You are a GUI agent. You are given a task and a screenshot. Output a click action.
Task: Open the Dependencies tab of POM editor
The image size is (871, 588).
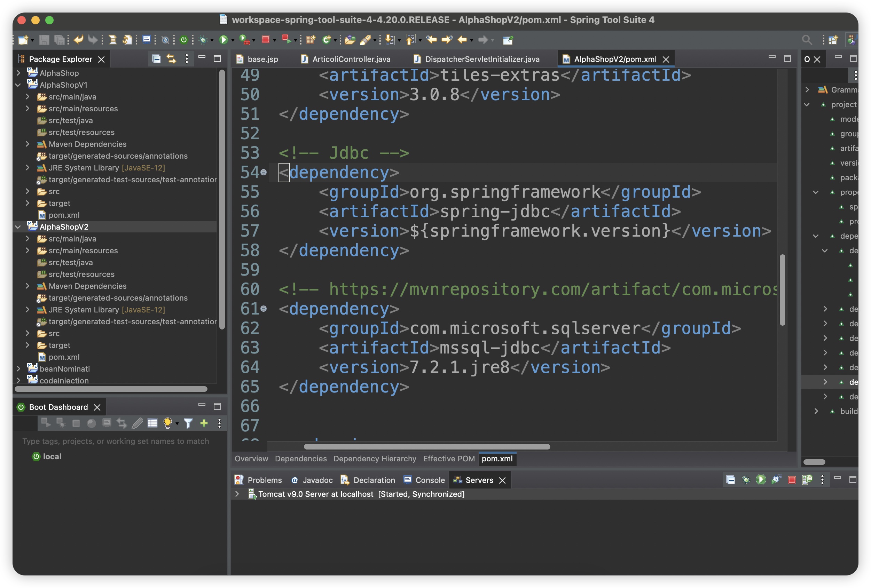[x=300, y=459]
